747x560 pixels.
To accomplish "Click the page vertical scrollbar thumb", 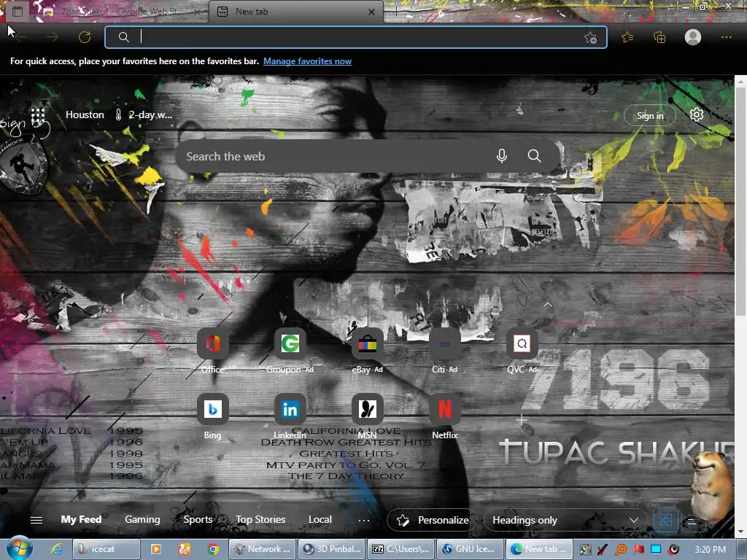I will tap(740, 201).
